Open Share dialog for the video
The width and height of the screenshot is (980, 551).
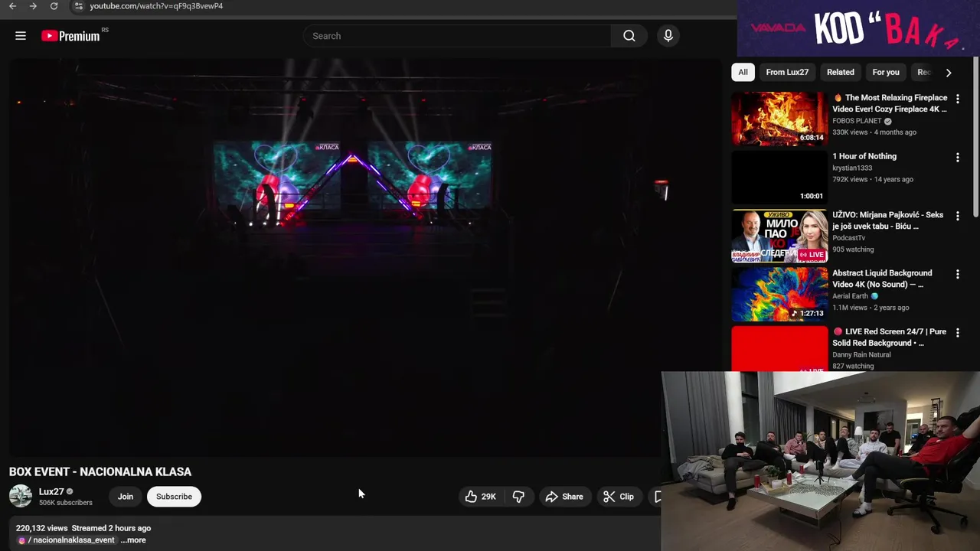click(564, 497)
